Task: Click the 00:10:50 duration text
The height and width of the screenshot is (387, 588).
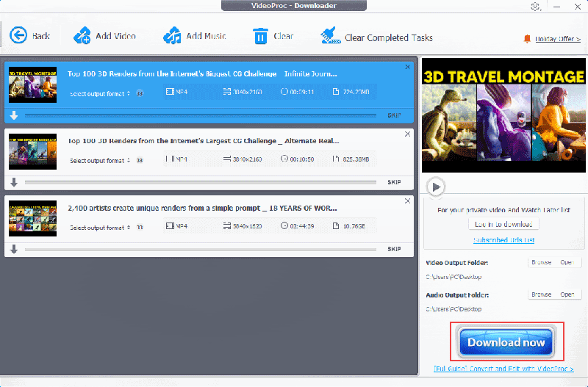Action: pos(302,159)
